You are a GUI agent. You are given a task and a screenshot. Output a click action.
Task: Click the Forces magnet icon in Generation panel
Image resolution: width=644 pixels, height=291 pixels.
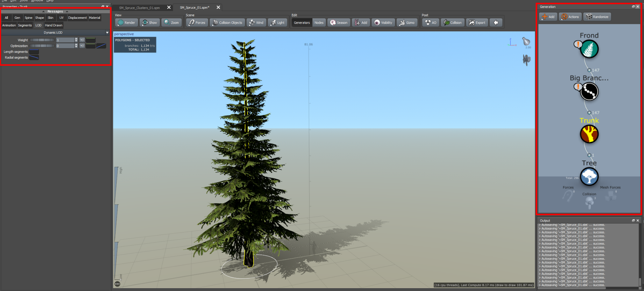click(568, 196)
